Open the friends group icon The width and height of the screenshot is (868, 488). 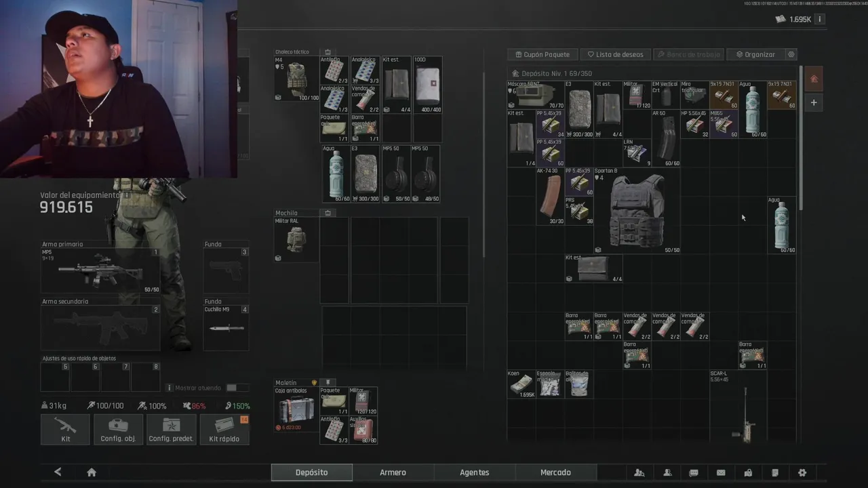click(x=639, y=472)
